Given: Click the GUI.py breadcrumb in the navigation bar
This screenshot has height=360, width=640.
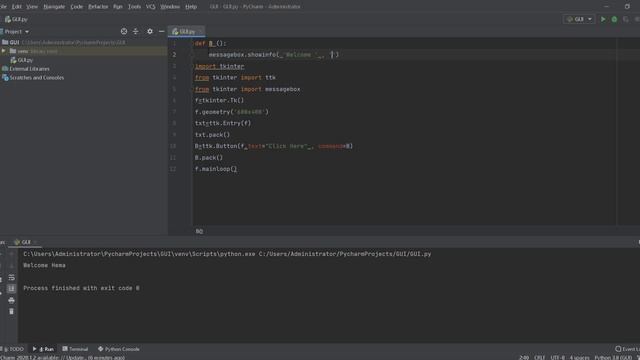Looking at the screenshot, I should click(x=16, y=19).
